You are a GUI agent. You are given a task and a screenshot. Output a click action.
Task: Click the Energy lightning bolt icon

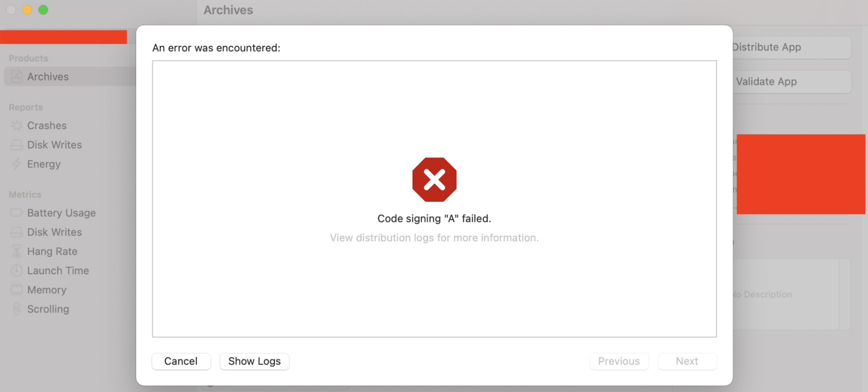pyautogui.click(x=17, y=164)
